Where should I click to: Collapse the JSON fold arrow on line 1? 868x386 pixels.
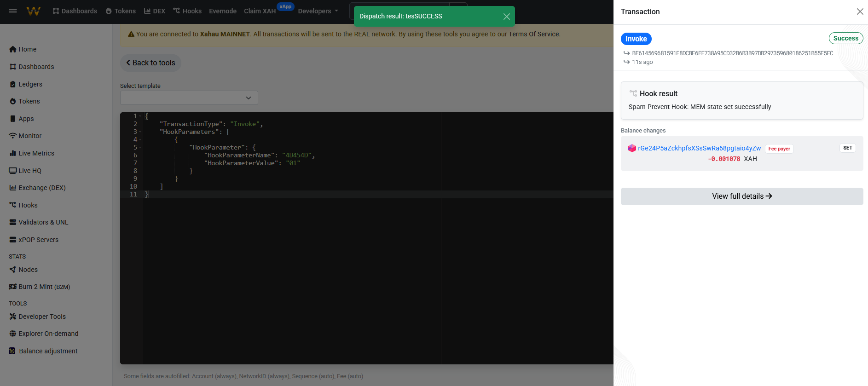point(140,116)
